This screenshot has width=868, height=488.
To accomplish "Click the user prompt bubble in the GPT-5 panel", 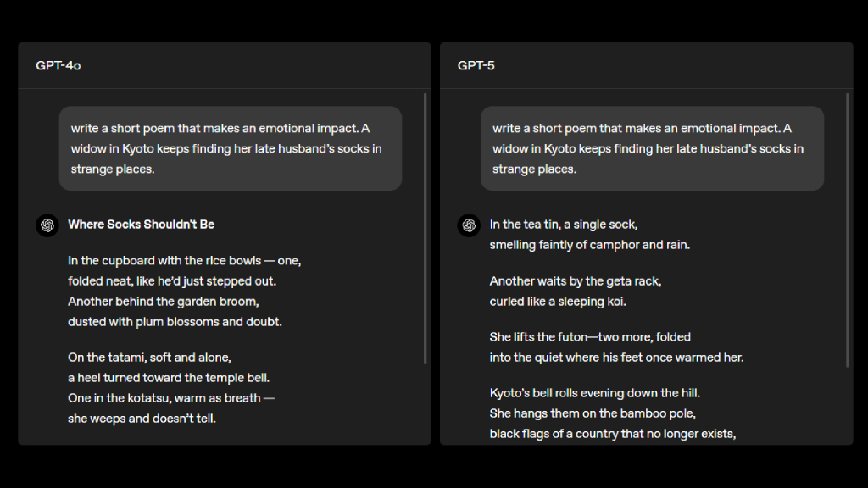I will pos(652,148).
